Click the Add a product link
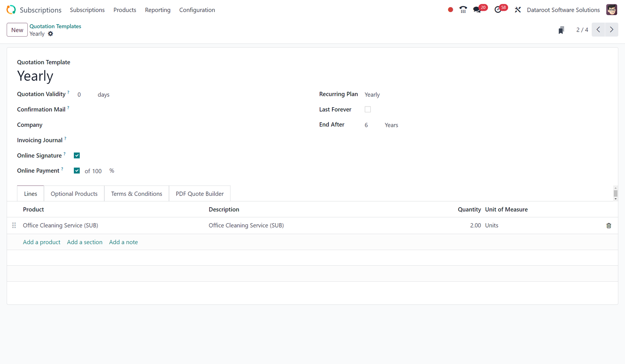The width and height of the screenshot is (625, 364). [x=42, y=242]
